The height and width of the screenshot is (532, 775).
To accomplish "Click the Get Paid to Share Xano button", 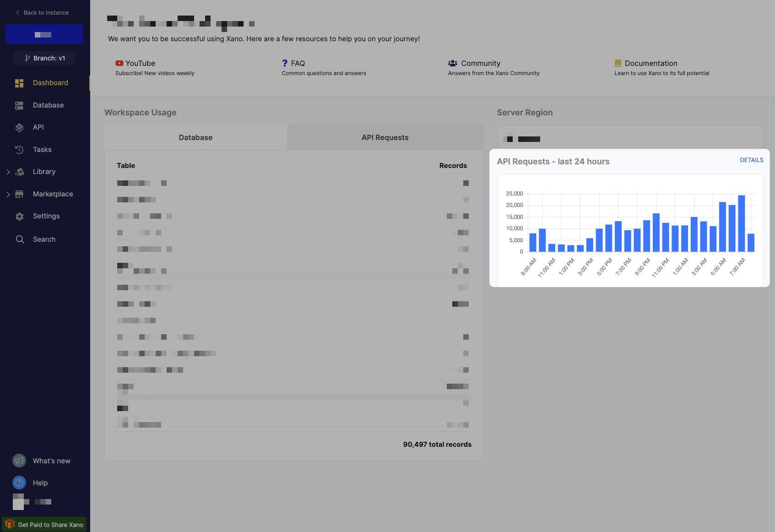I will click(x=44, y=524).
